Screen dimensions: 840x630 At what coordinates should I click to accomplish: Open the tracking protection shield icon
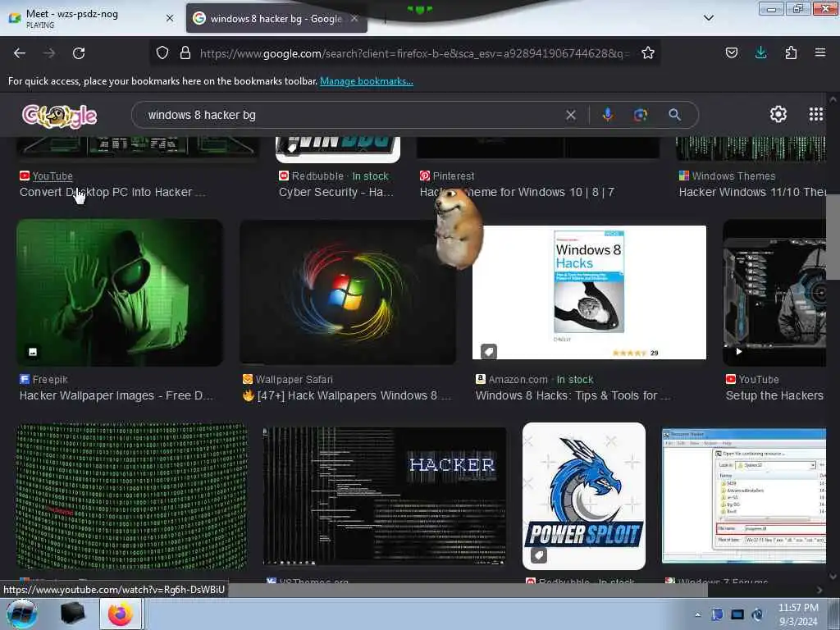[162, 52]
